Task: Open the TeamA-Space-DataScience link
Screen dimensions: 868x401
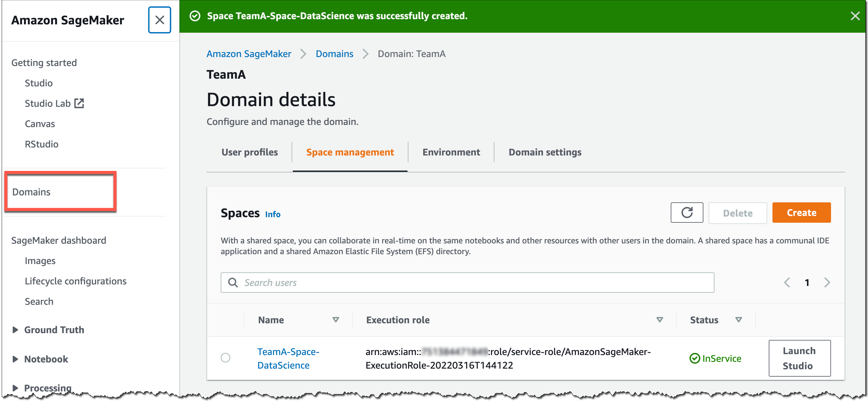Action: 288,358
